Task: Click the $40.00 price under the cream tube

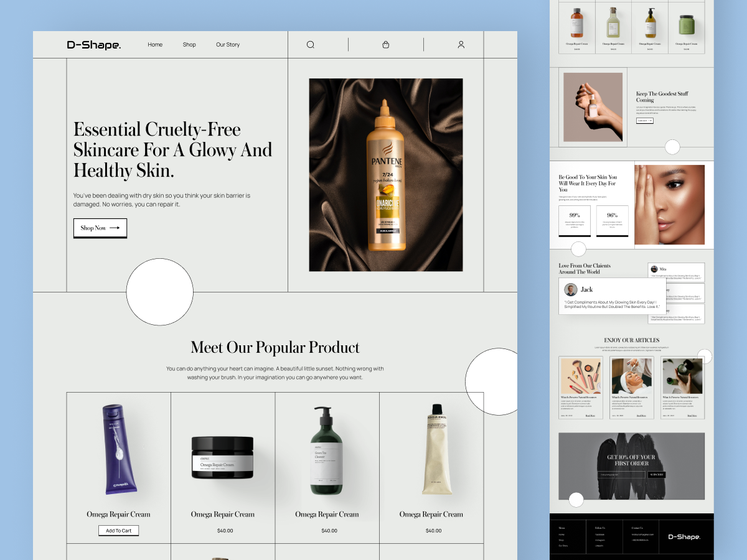Action: 433,531
